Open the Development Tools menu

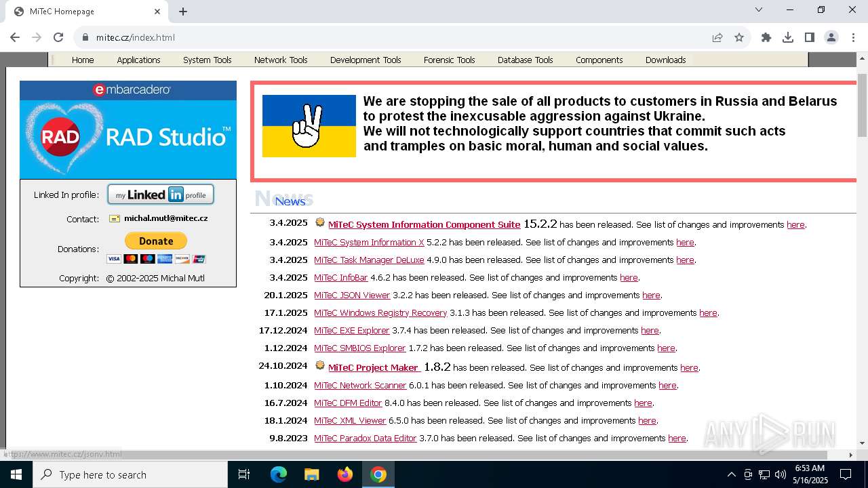(366, 60)
